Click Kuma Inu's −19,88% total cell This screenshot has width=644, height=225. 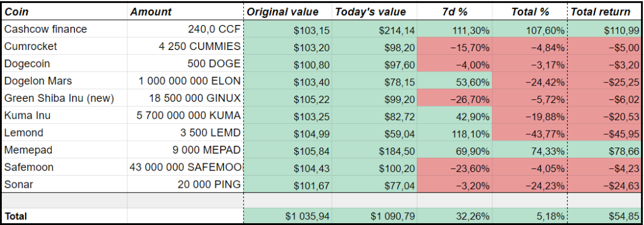pos(530,116)
